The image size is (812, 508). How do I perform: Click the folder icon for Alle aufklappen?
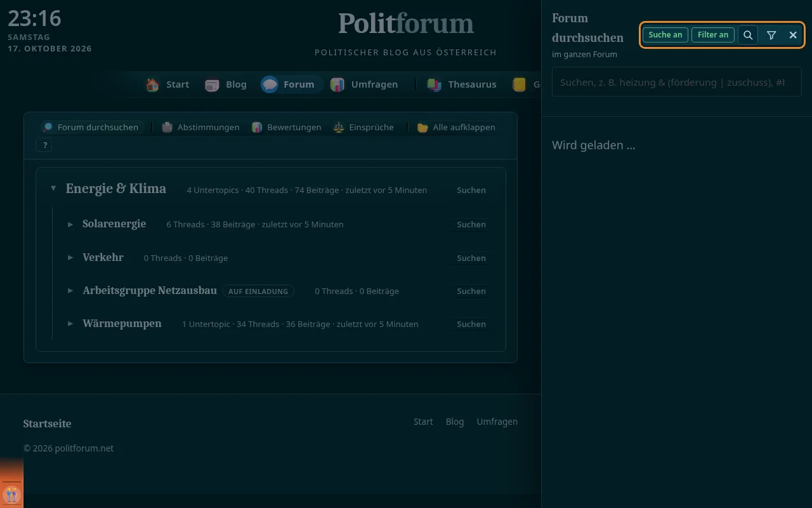(x=422, y=128)
